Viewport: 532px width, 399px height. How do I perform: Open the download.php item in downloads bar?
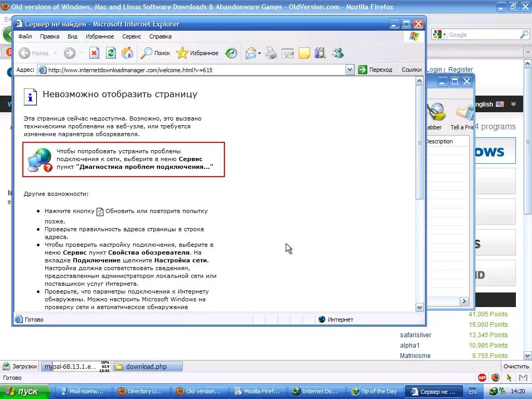coord(148,366)
